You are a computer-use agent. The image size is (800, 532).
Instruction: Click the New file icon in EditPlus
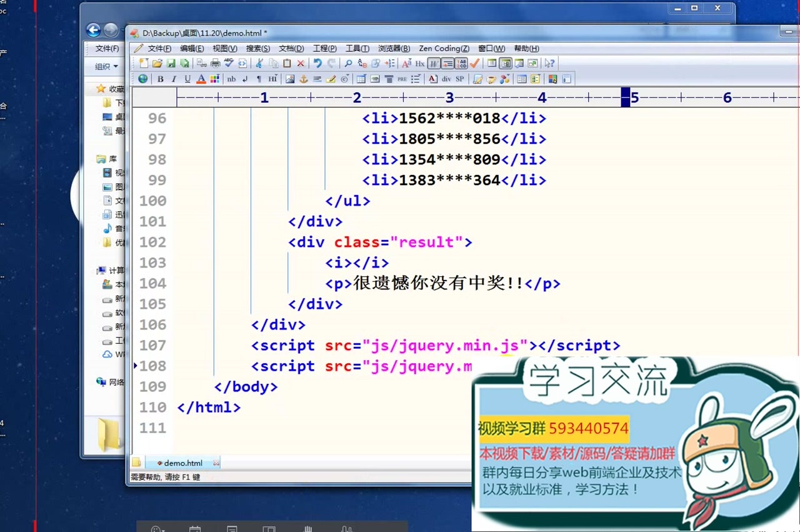point(144,63)
